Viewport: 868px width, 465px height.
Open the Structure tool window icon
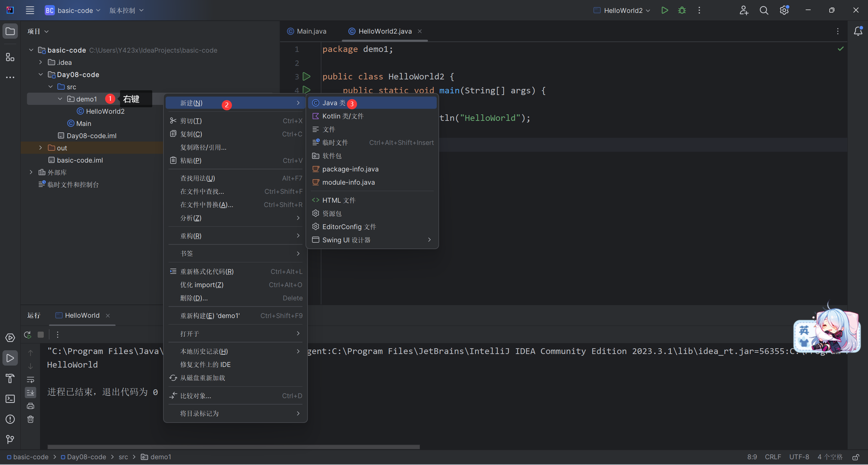click(x=10, y=57)
